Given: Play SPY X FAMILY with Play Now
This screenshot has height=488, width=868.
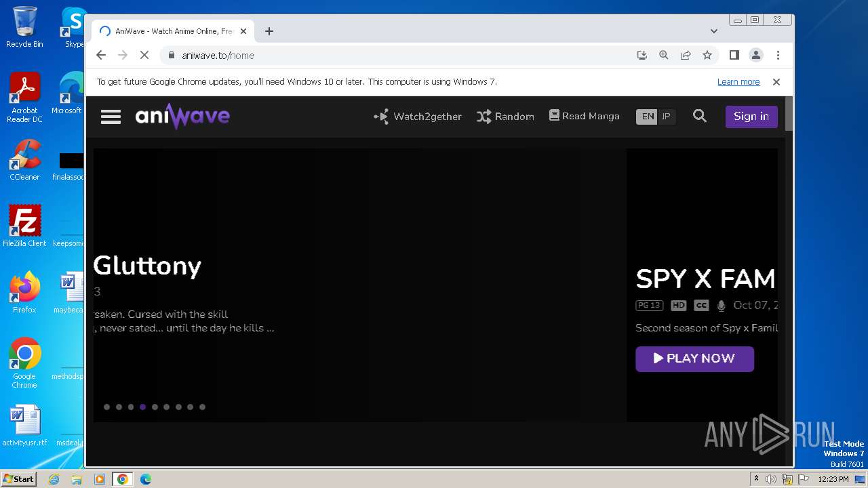Looking at the screenshot, I should (x=694, y=359).
